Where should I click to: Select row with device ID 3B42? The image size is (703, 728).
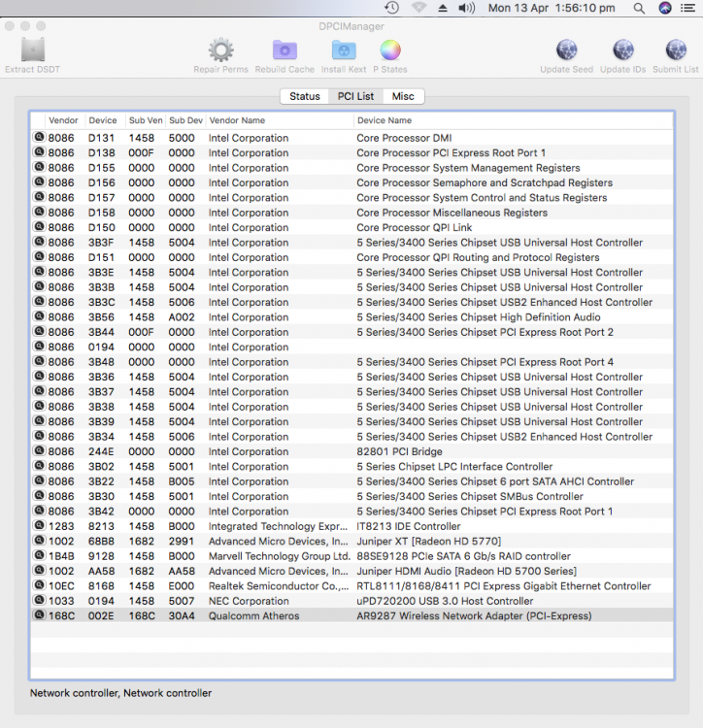(351, 512)
